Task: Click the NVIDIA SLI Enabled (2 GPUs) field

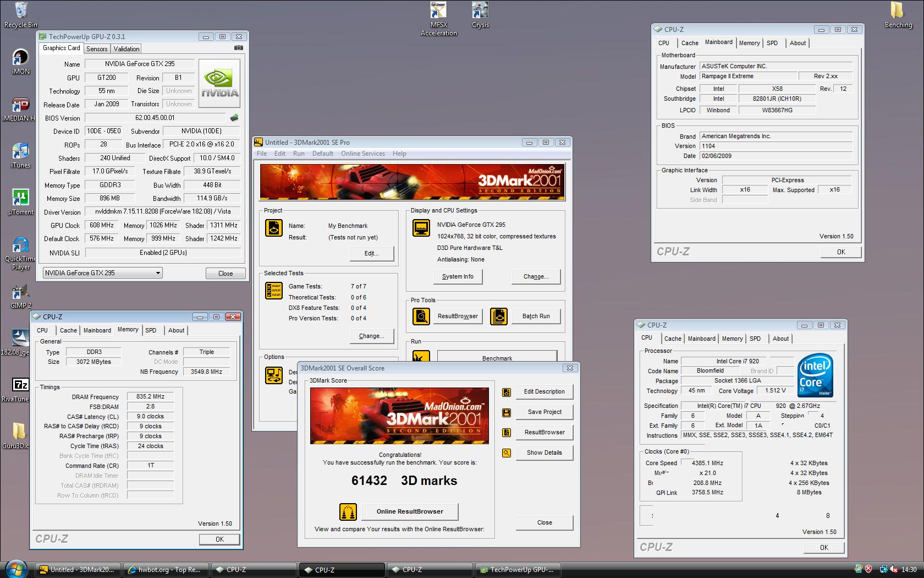Action: [x=163, y=253]
